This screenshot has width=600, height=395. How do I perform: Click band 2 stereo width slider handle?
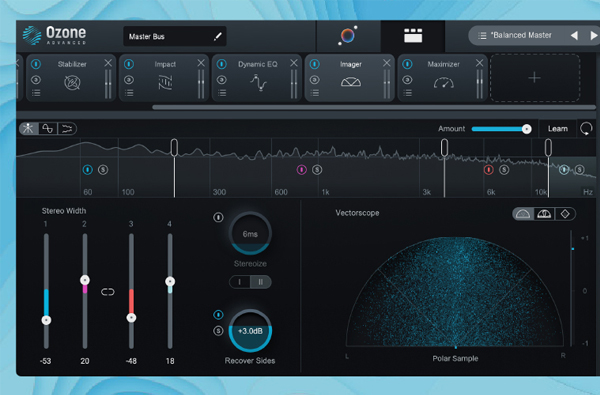click(x=85, y=280)
